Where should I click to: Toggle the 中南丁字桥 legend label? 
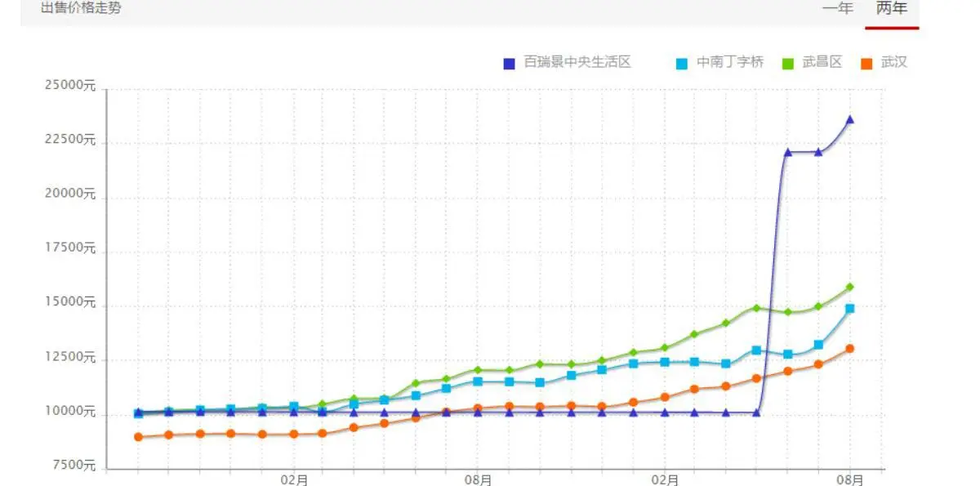[730, 62]
